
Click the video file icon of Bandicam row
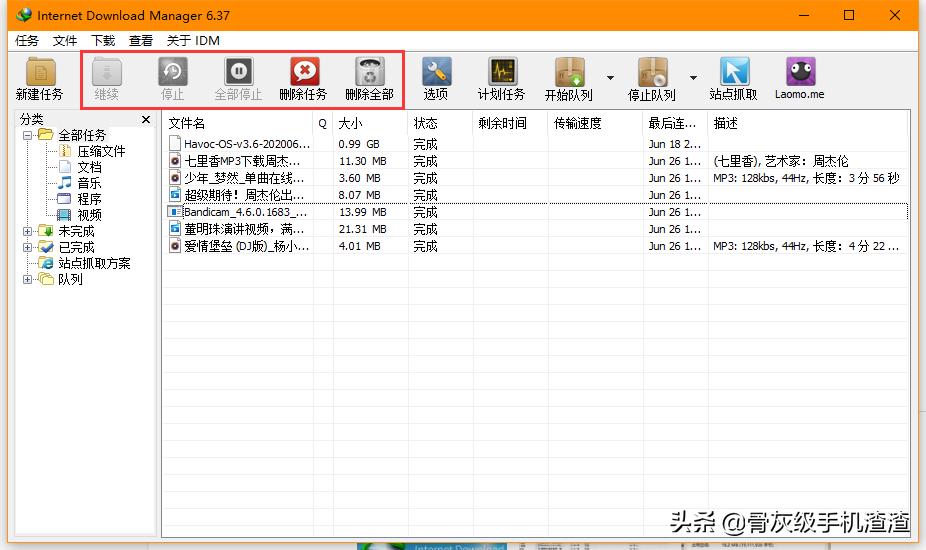[x=175, y=211]
